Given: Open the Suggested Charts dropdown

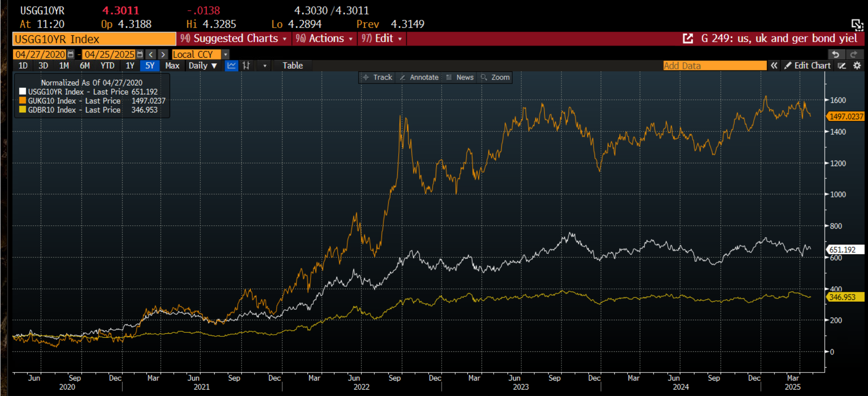Looking at the screenshot, I should pos(233,39).
